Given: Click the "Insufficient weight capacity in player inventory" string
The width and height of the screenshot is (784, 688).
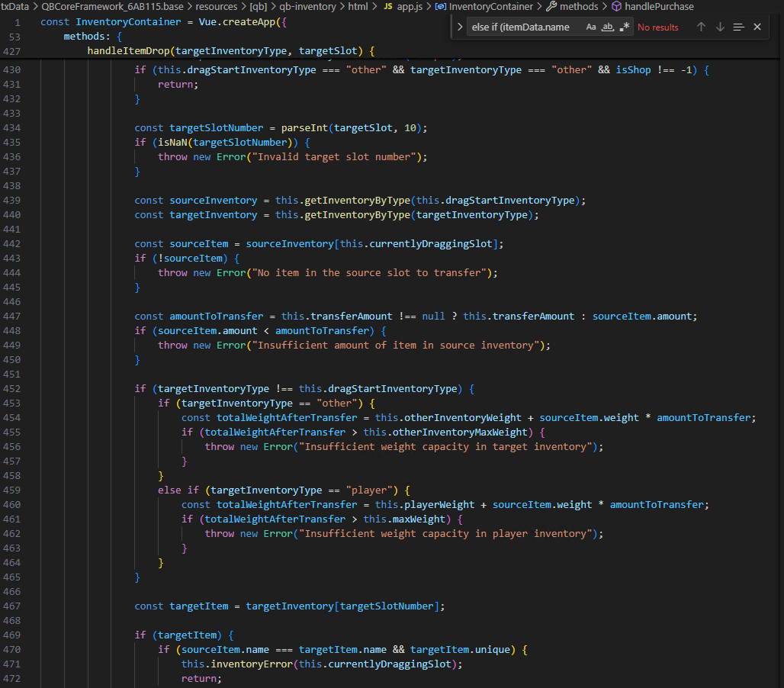Looking at the screenshot, I should (x=445, y=534).
